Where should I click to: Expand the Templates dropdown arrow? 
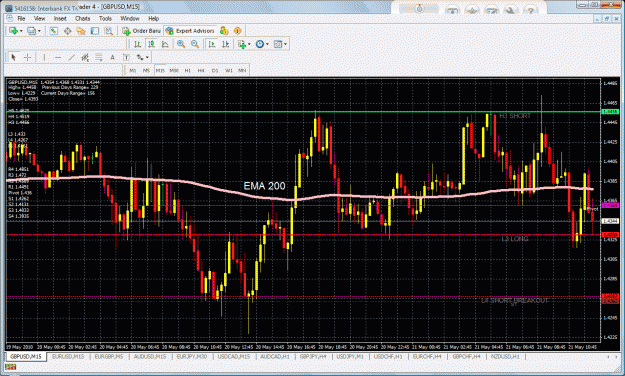[285, 44]
